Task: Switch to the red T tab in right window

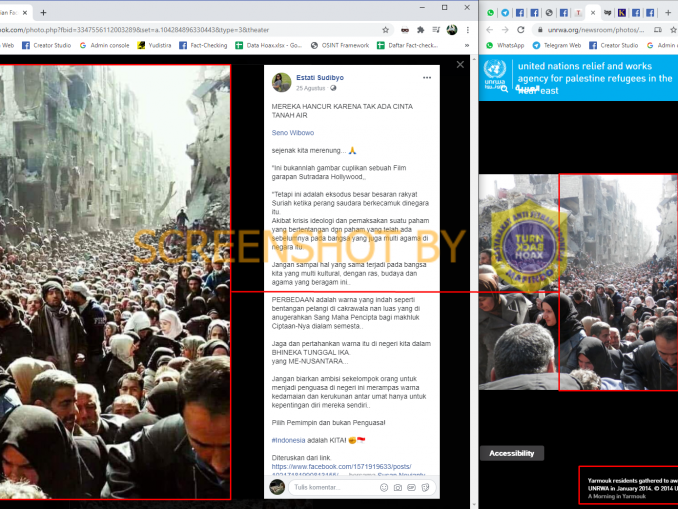Action: coord(578,13)
